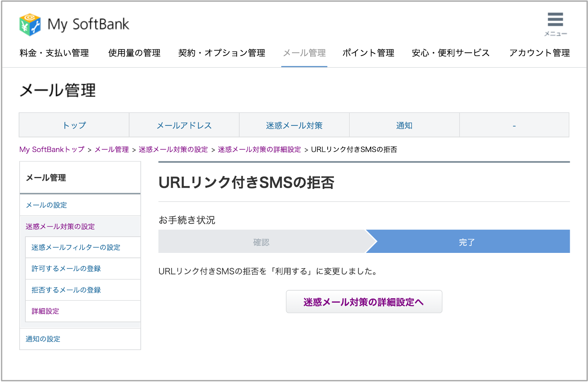Screen dimensions: 588x382
Task: Go to 迷惑メール対策の詳細設定 breadcrumb link
Action: tap(260, 149)
